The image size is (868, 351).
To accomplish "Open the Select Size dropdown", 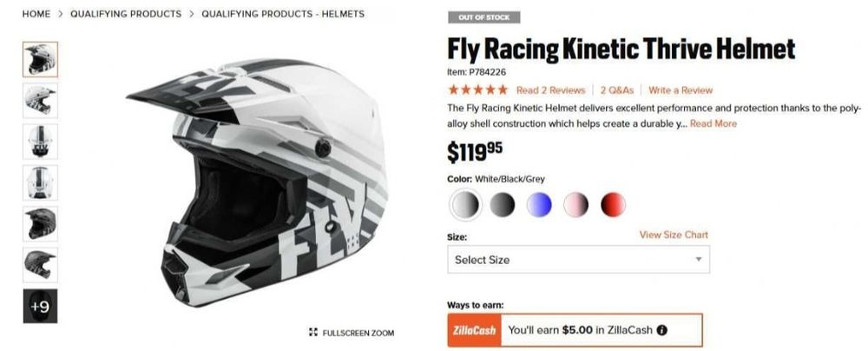I will [x=578, y=260].
